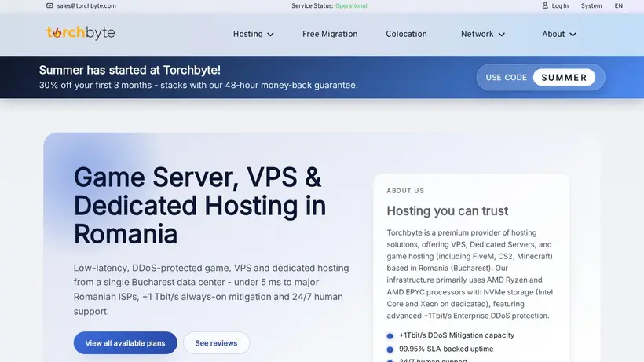Open the sales@torchbyte.com email link

click(86, 6)
